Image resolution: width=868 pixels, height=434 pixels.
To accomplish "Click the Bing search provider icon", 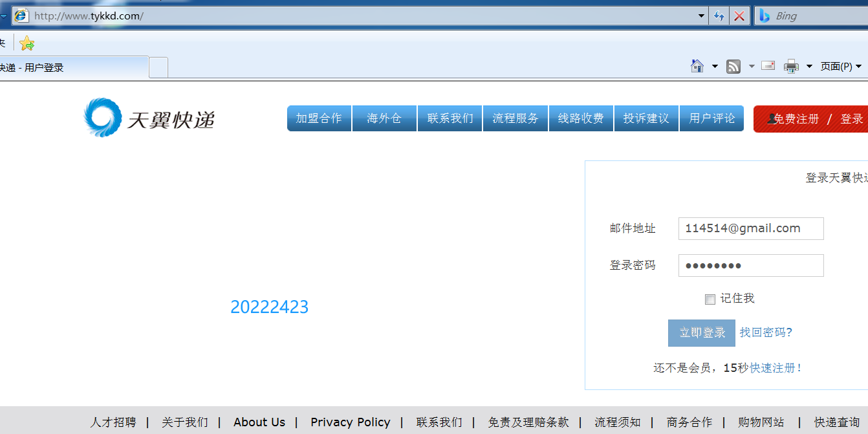I will 764,16.
